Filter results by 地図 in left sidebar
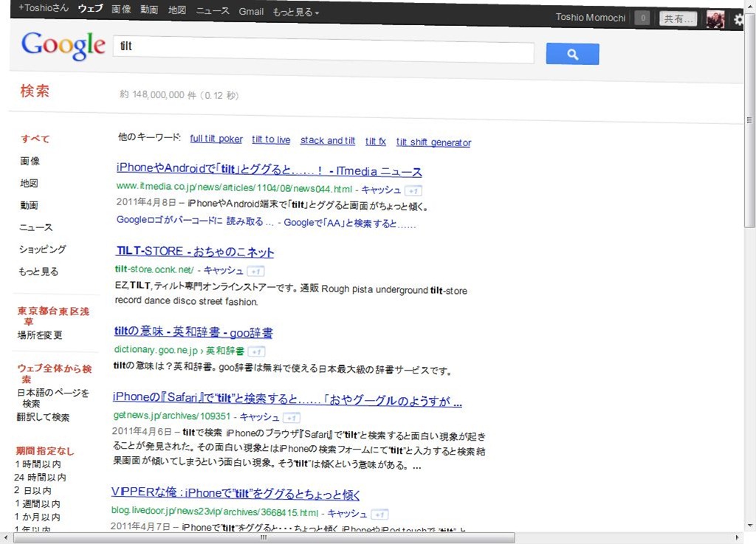This screenshot has height=544, width=756. [29, 183]
